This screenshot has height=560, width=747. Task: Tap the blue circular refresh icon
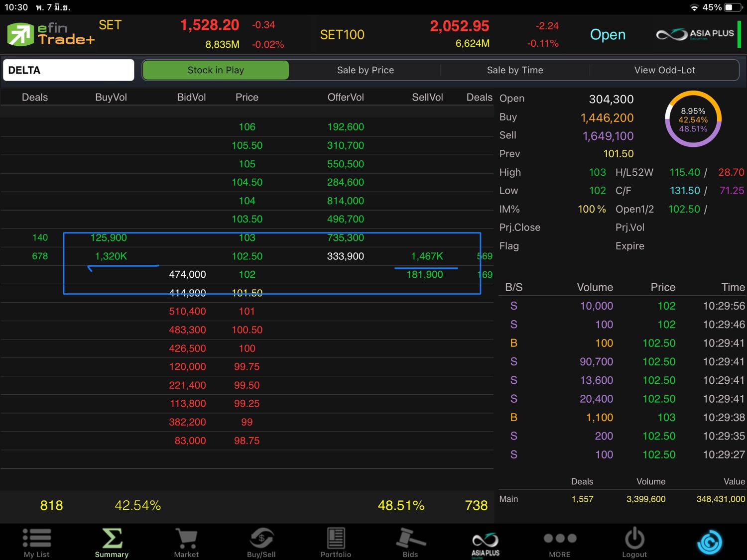click(710, 542)
